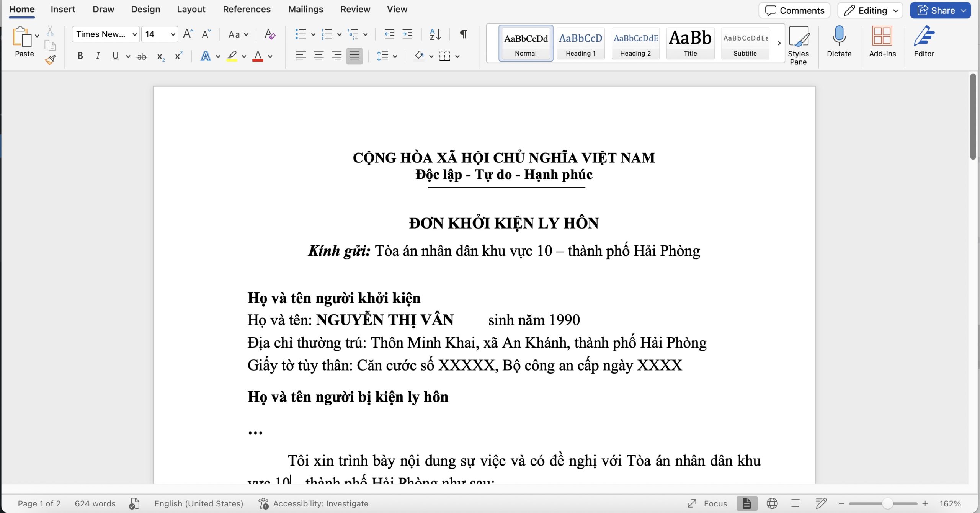Switch to the References tab
The width and height of the screenshot is (980, 513).
[247, 9]
